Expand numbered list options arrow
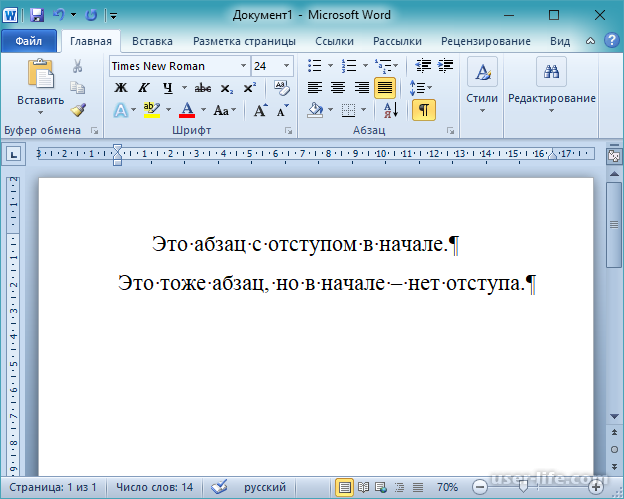624x499 pixels. (365, 65)
